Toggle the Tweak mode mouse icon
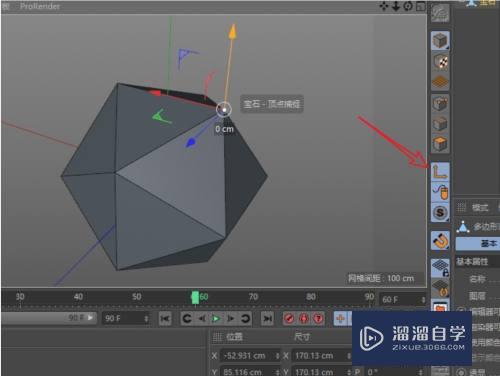Viewport: 500px width, 376px height. coord(440,192)
